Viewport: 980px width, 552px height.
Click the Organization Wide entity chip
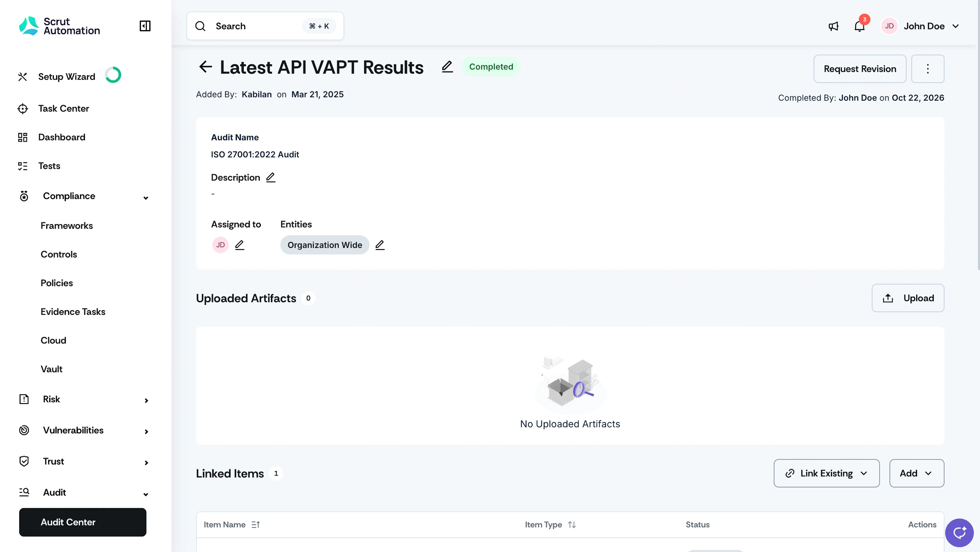point(325,245)
